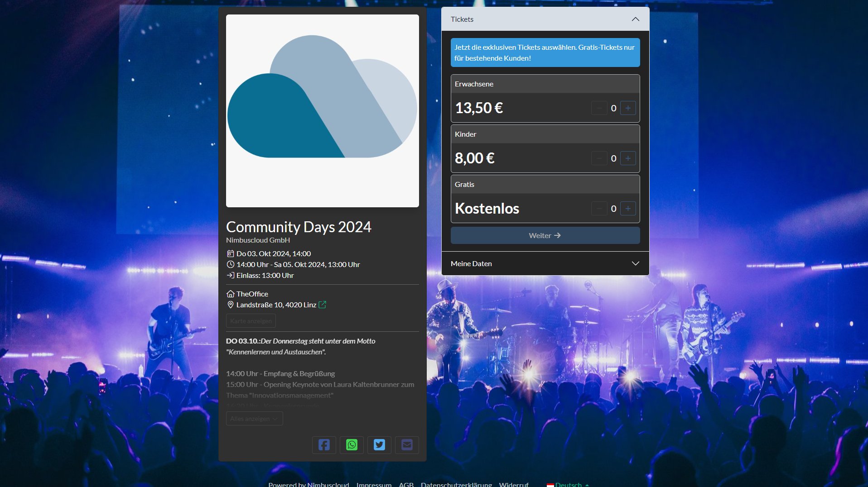868x487 pixels.
Task: Share event on Facebook
Action: 324,445
